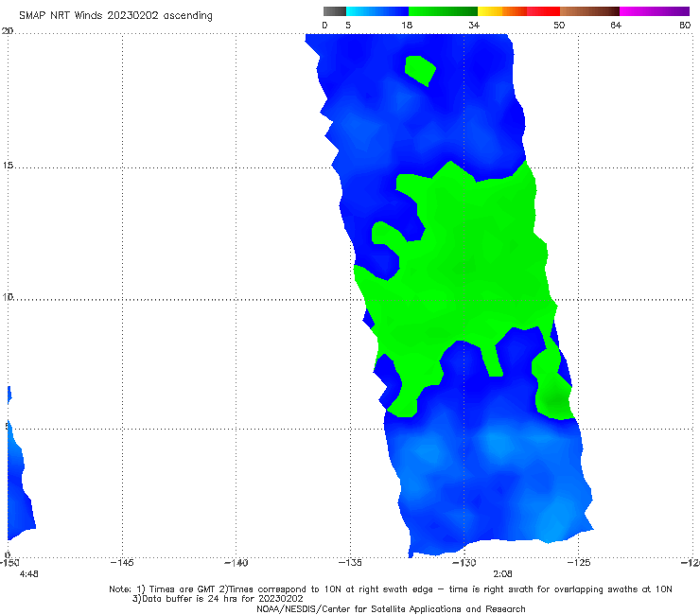Select the green segment of the color bar
This screenshot has height=615, width=700.
443,11
